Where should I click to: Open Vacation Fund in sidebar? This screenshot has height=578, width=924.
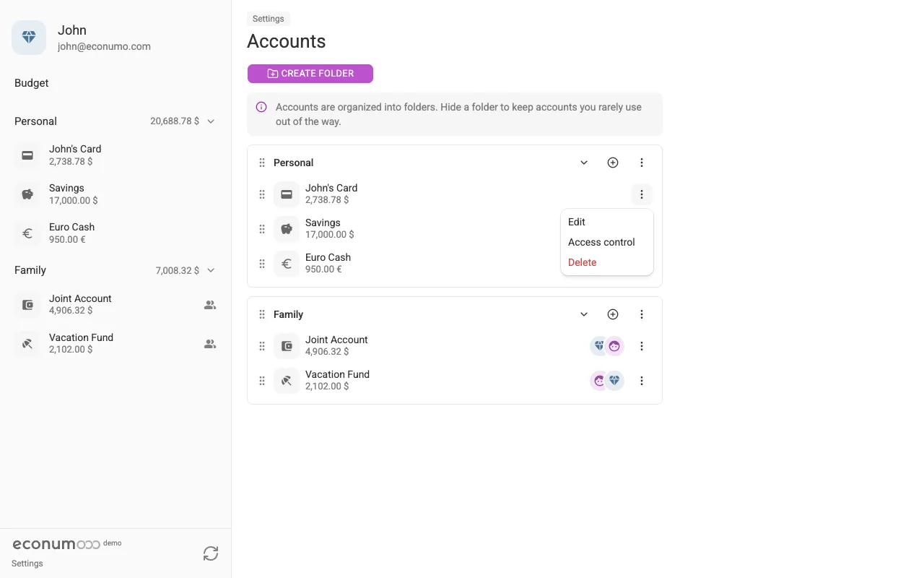115,344
